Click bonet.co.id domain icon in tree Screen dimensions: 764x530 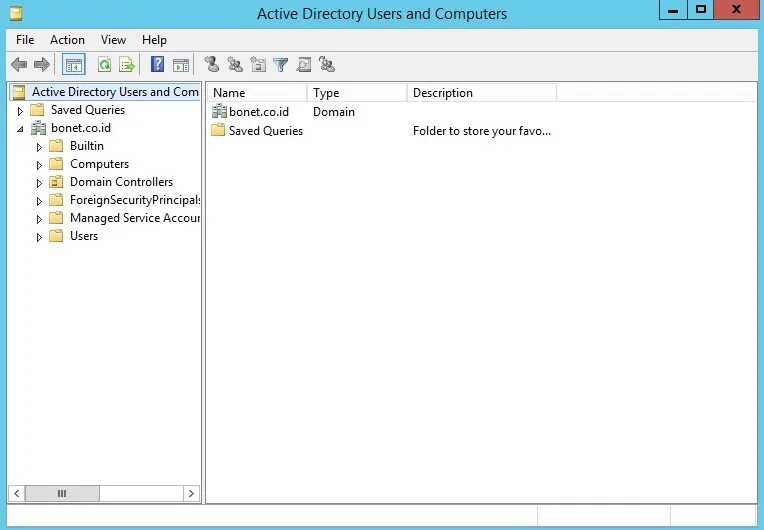click(38, 128)
